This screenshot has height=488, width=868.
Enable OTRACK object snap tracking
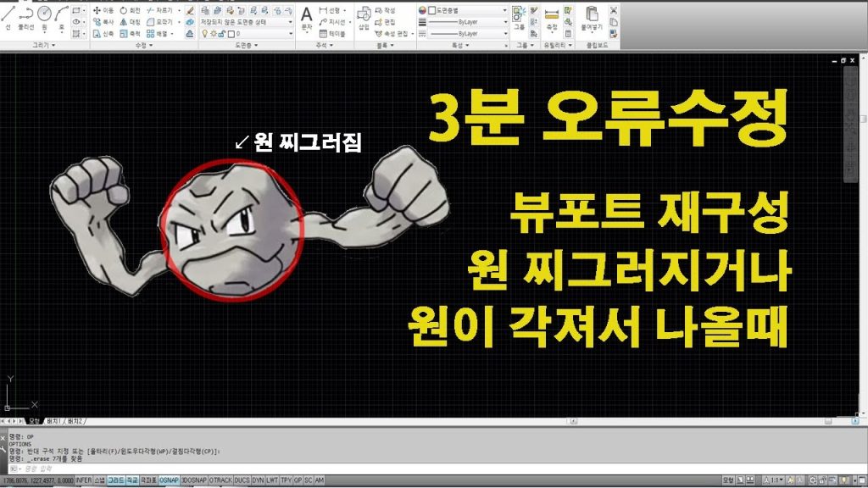[x=220, y=480]
